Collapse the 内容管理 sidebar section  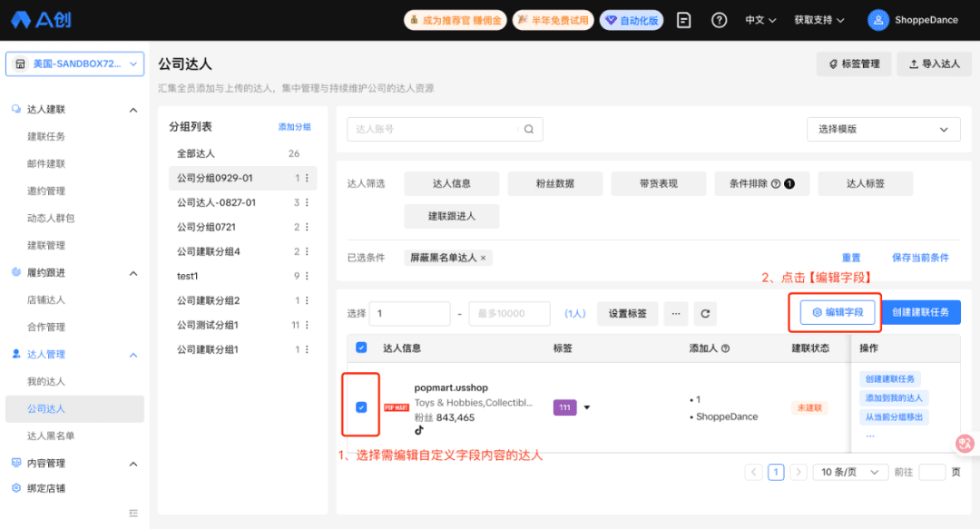(x=133, y=464)
